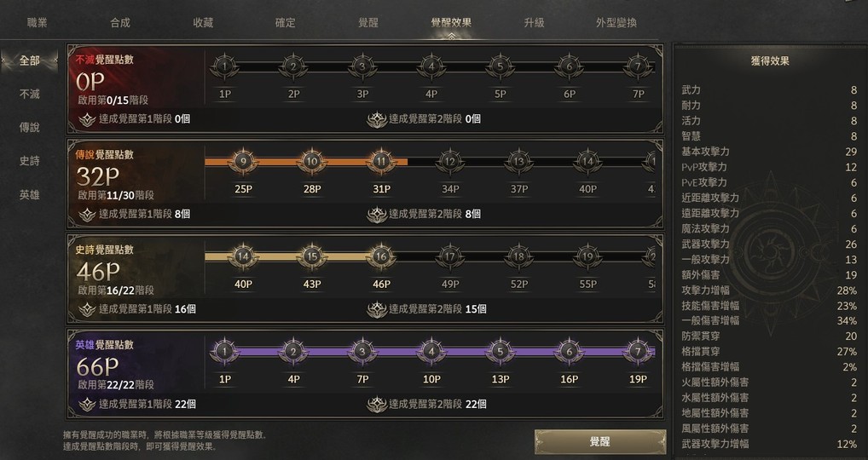
Task: Switch to the 職業 tab
Action: point(38,23)
